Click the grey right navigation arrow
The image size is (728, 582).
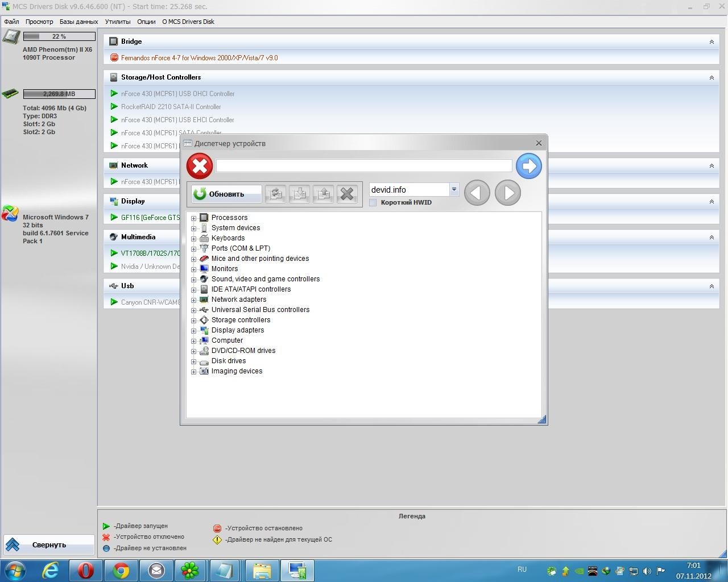(508, 193)
